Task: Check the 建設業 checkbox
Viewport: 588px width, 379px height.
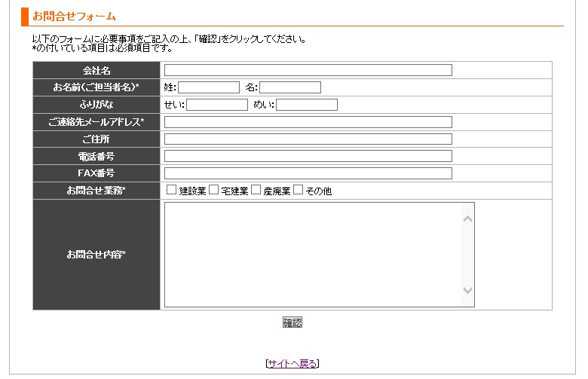Action: click(x=171, y=190)
